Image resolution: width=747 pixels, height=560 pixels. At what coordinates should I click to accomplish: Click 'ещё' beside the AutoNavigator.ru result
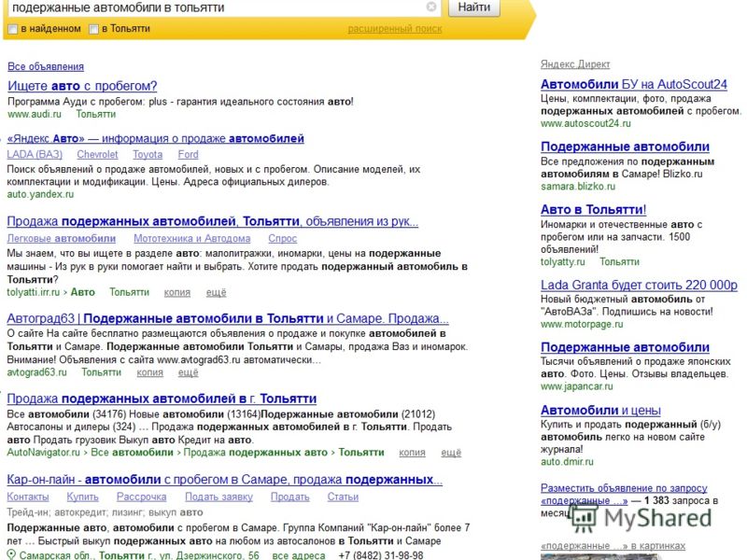tap(451, 453)
